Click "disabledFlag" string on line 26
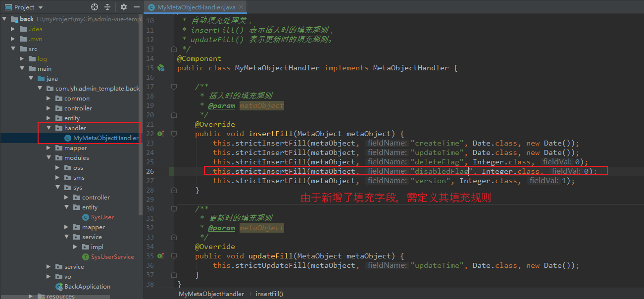 click(x=442, y=171)
